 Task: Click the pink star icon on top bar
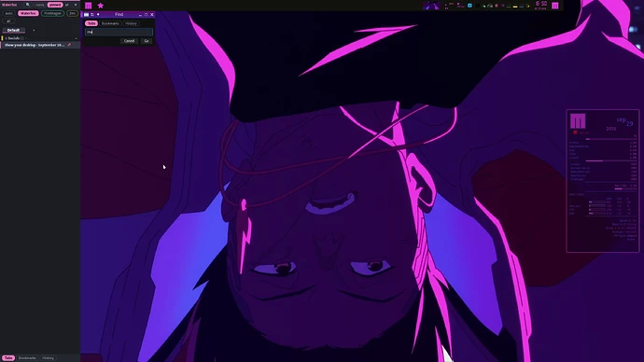click(x=100, y=6)
